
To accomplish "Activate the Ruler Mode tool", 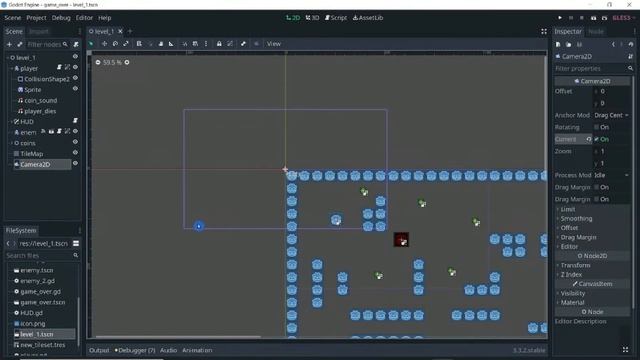I will point(171,44).
